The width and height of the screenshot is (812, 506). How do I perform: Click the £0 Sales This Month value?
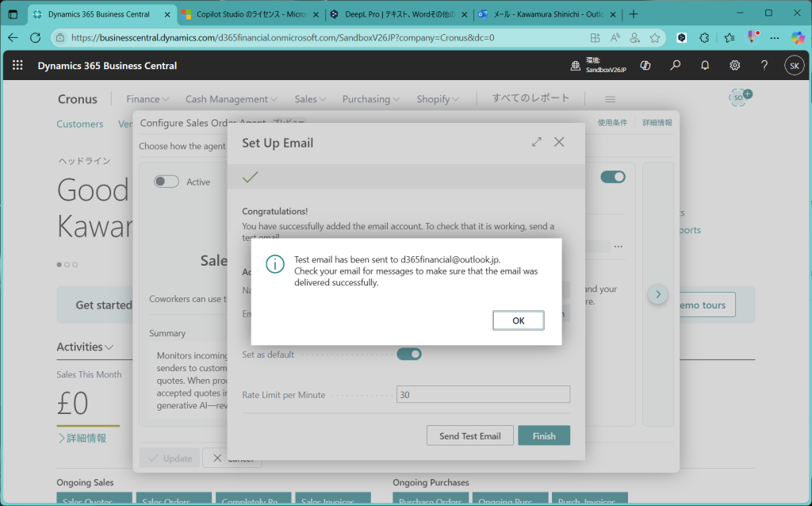click(x=72, y=404)
